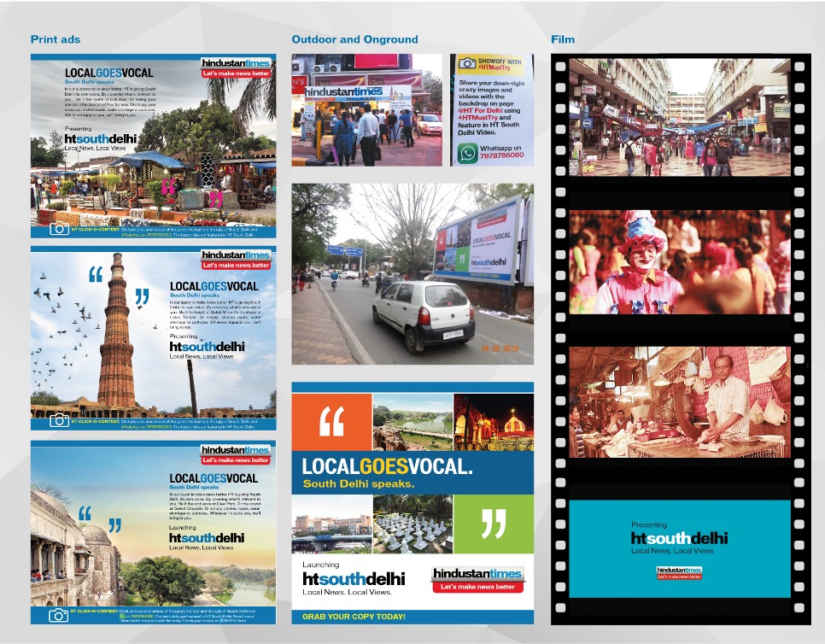The height and width of the screenshot is (644, 825).
Task: Click 'GRAB YOUR COPY TODAY!' strip
Action: click(412, 617)
